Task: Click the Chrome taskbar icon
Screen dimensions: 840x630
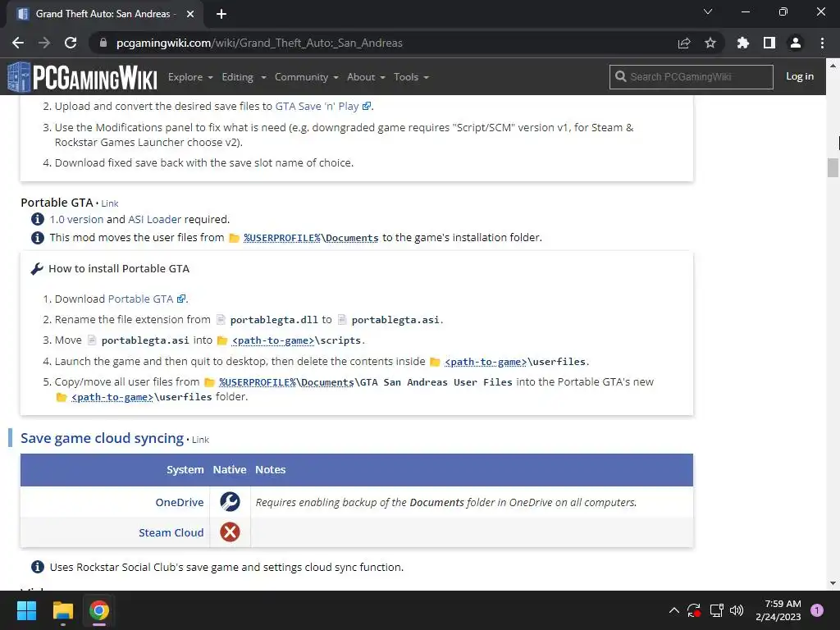Action: (x=99, y=610)
